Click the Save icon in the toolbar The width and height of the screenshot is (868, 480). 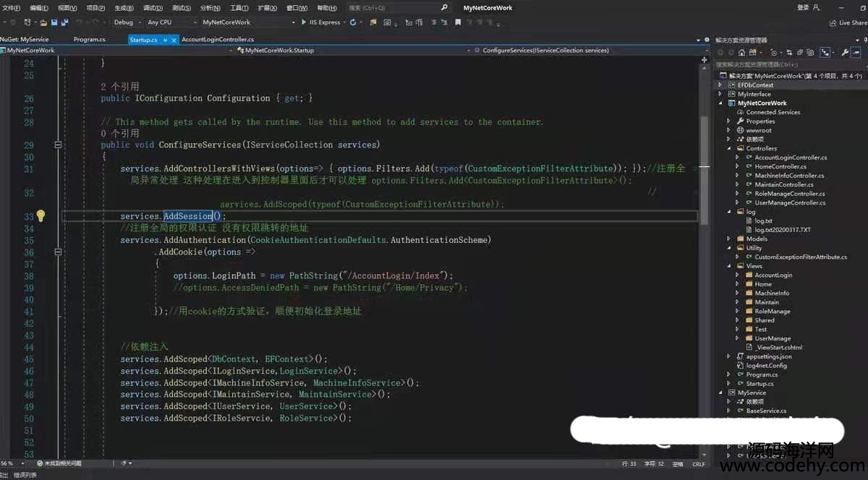tap(54, 22)
